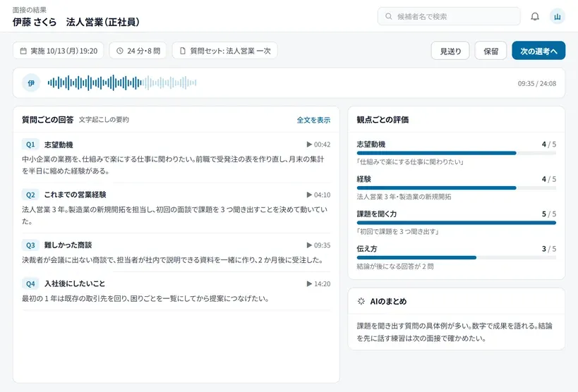This screenshot has width=578, height=392.
Task: Click the AI summary paragraph
Action: (x=454, y=332)
